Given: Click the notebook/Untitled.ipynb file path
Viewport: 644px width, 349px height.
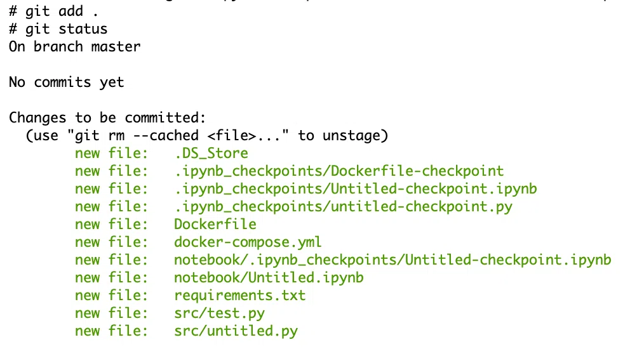Looking at the screenshot, I should 269,277.
